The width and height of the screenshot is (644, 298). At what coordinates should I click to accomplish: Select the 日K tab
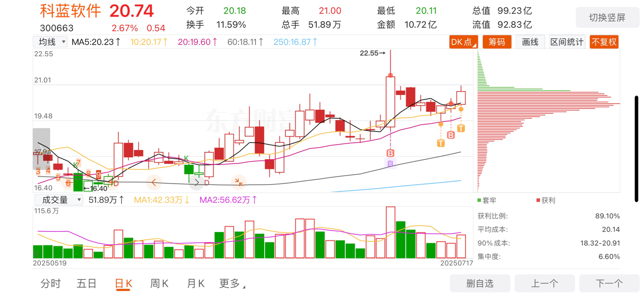click(124, 284)
